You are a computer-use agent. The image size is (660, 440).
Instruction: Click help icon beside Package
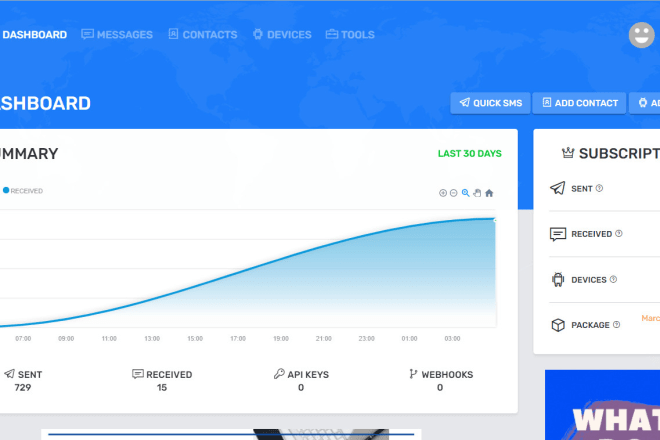(x=617, y=324)
